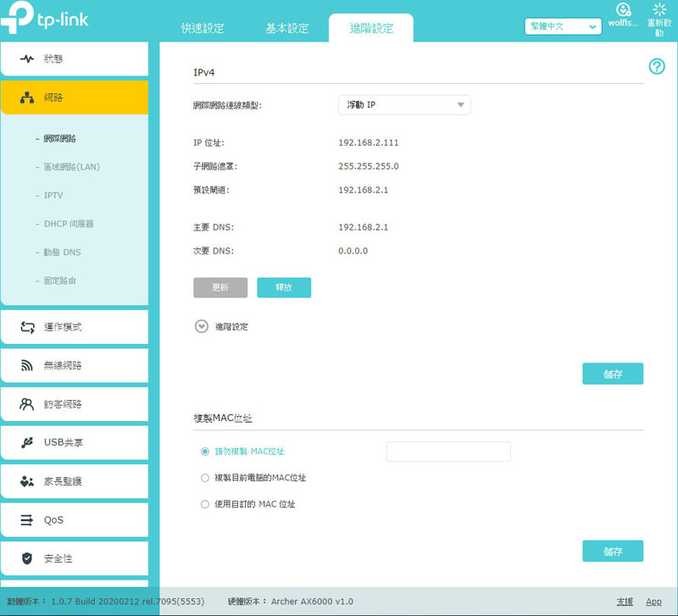Click the QoS lines icon
This screenshot has height=616, width=678.
27,519
